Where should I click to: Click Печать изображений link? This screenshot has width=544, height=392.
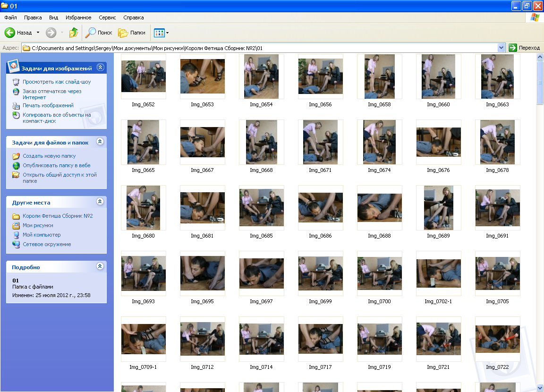click(48, 105)
